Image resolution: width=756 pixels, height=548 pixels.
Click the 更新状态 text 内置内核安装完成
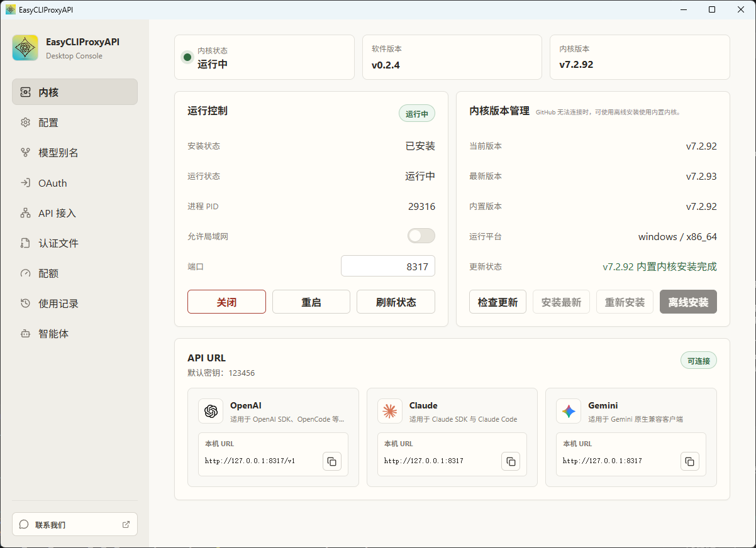pos(677,266)
